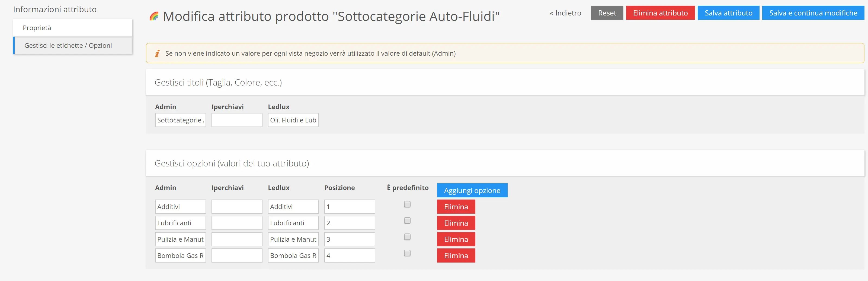Mark Bombola Gas R as default
868x281 pixels.
click(x=407, y=253)
